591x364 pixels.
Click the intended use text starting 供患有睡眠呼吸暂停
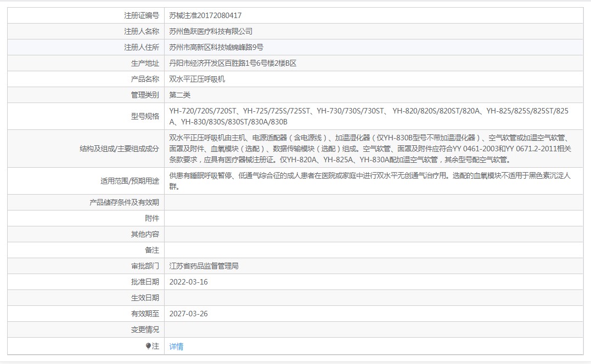370,181
